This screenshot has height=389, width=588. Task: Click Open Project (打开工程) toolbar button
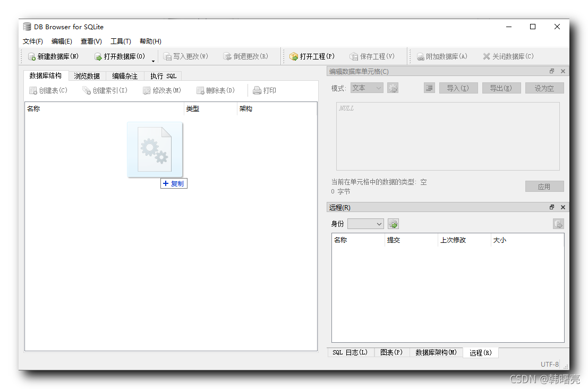(x=312, y=56)
